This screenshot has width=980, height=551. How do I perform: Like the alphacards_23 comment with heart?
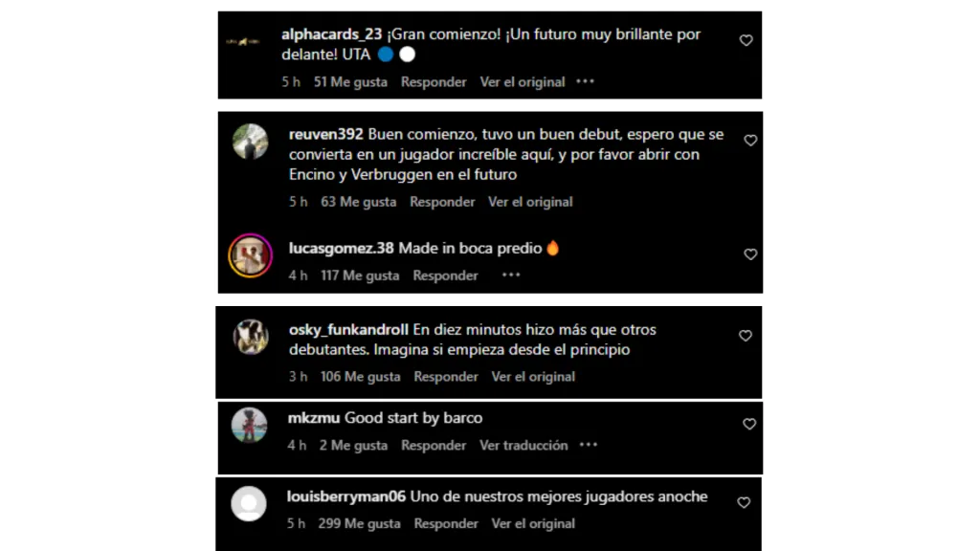746,40
